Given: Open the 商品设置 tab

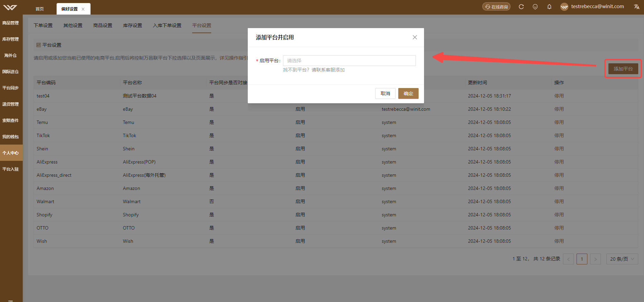Looking at the screenshot, I should click(103, 25).
